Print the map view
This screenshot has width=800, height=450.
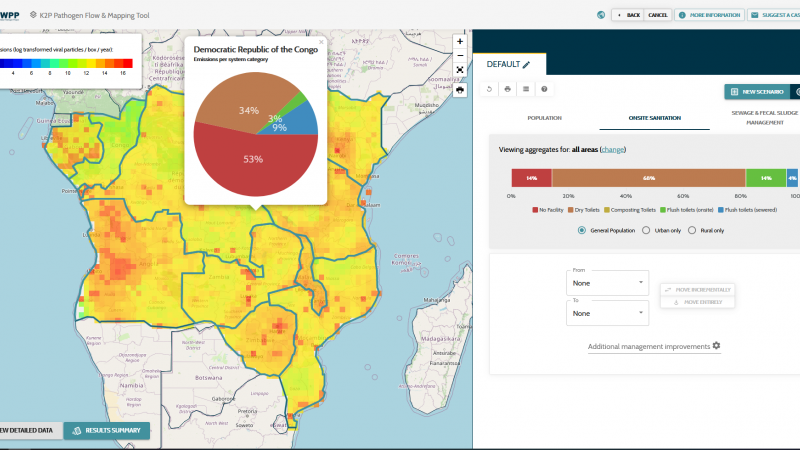[x=460, y=90]
